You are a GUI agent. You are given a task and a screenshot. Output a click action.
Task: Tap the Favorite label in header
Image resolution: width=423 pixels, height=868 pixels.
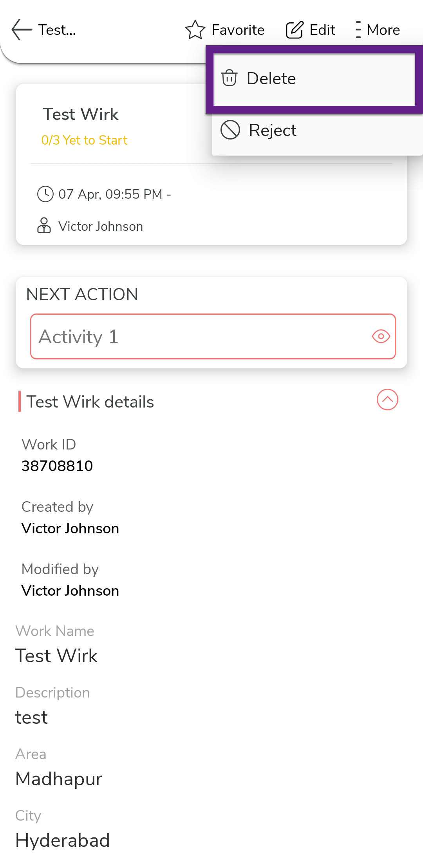point(238,30)
